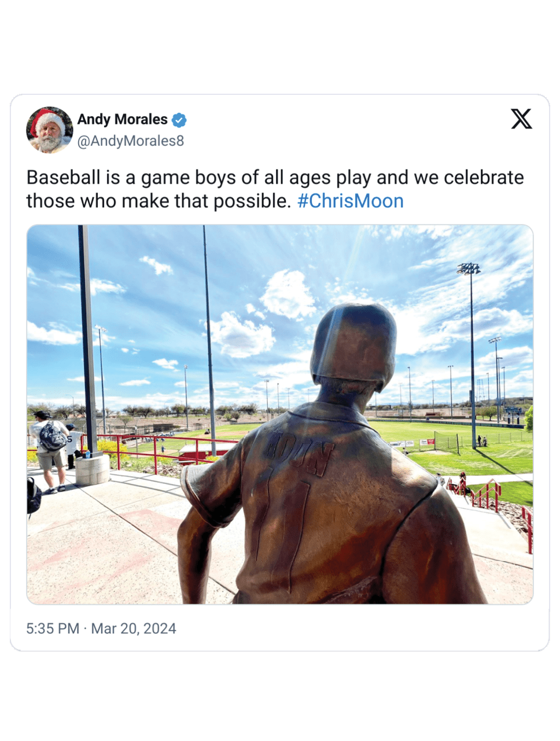
Task: Open Andy Morales' Santa hat profile avatar
Action: click(49, 130)
